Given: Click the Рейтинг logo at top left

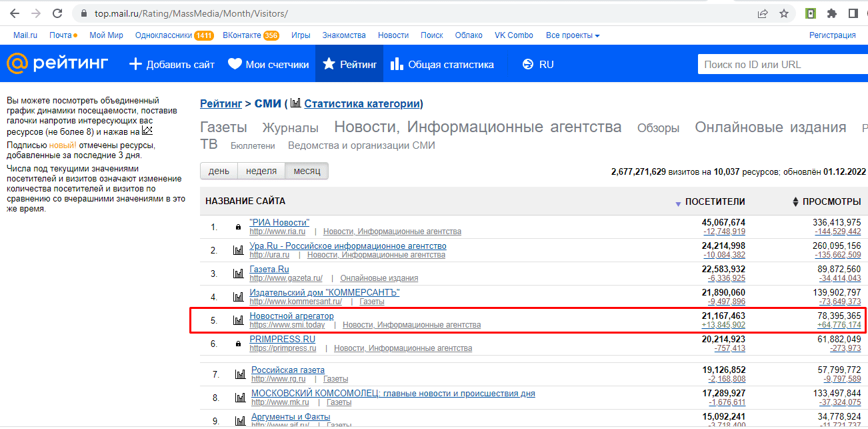Looking at the screenshot, I should coord(57,64).
